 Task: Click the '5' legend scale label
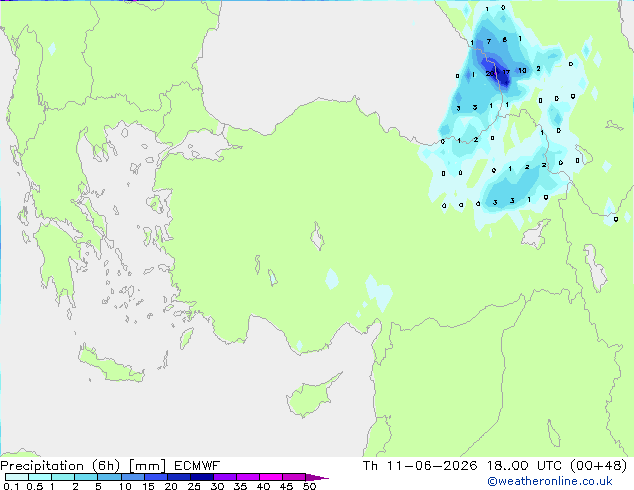tap(98, 486)
